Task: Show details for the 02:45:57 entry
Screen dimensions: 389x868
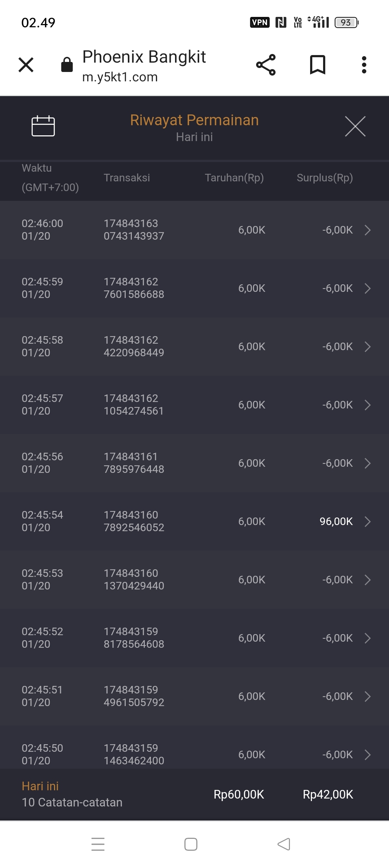Action: coord(367,405)
